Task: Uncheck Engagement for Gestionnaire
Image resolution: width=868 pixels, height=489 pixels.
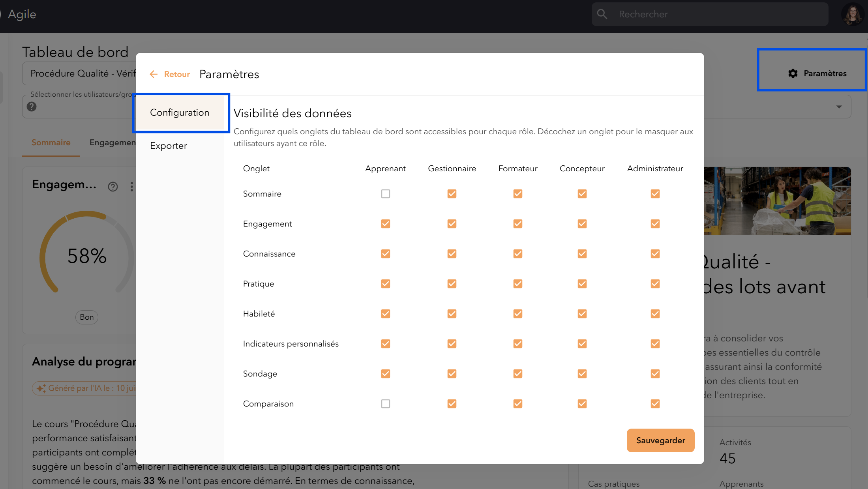Action: pyautogui.click(x=452, y=224)
